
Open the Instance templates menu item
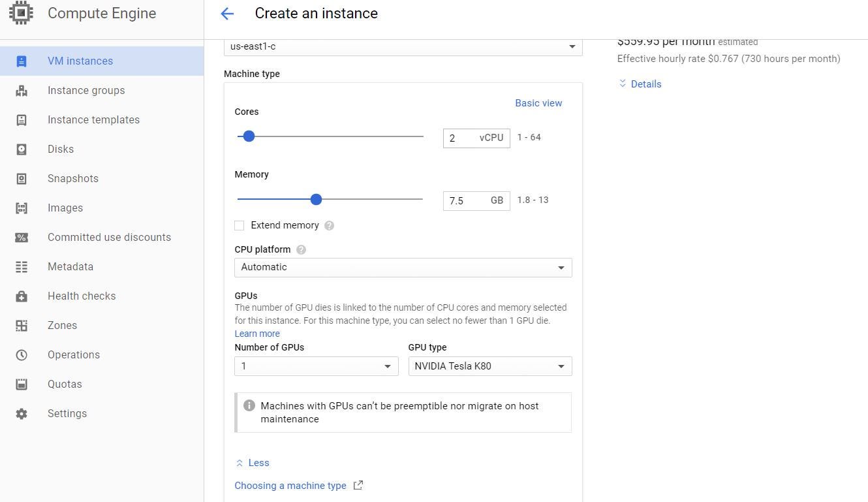click(x=93, y=120)
